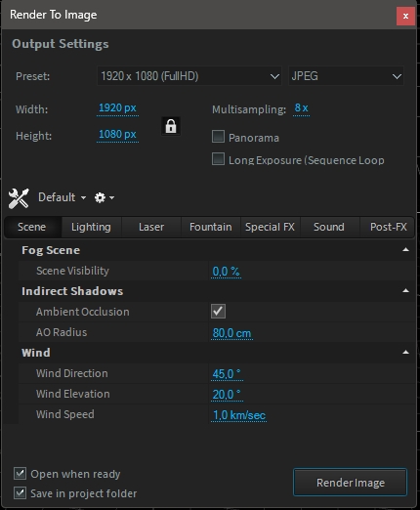Viewport: 420px width, 510px height.
Task: Toggle the aspect ratio lock icon
Action: [x=171, y=126]
